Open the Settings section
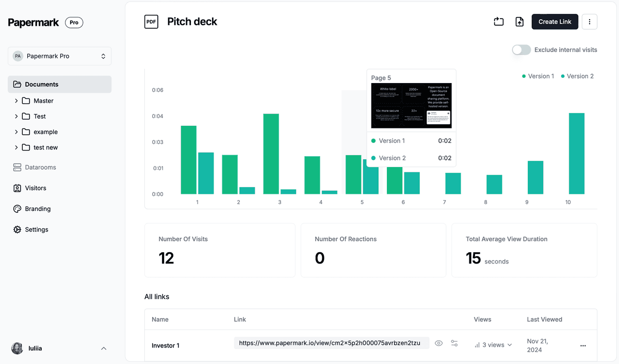 point(35,229)
